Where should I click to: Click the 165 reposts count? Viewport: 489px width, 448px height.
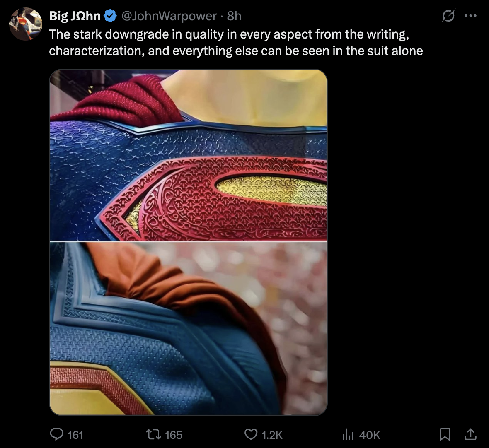coord(173,435)
